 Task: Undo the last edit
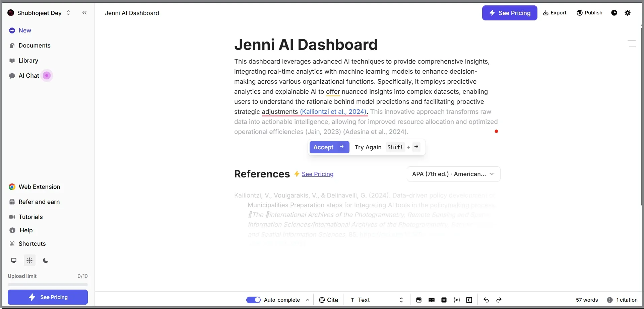point(486,300)
